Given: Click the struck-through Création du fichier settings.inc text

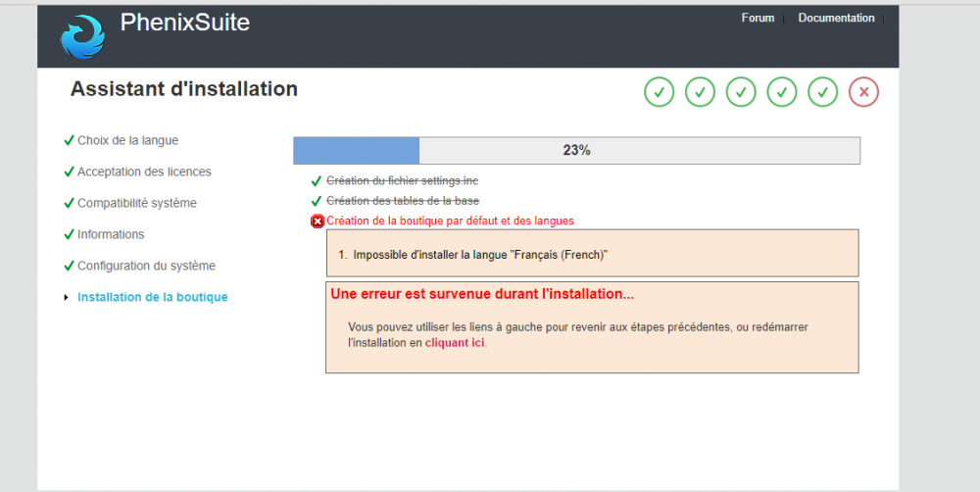Looking at the screenshot, I should (x=402, y=180).
